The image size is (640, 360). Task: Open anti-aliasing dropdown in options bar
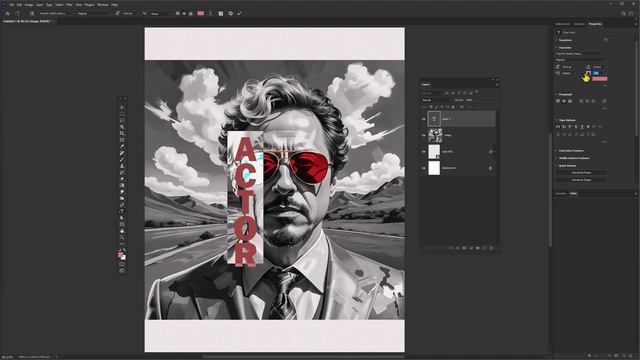(161, 13)
